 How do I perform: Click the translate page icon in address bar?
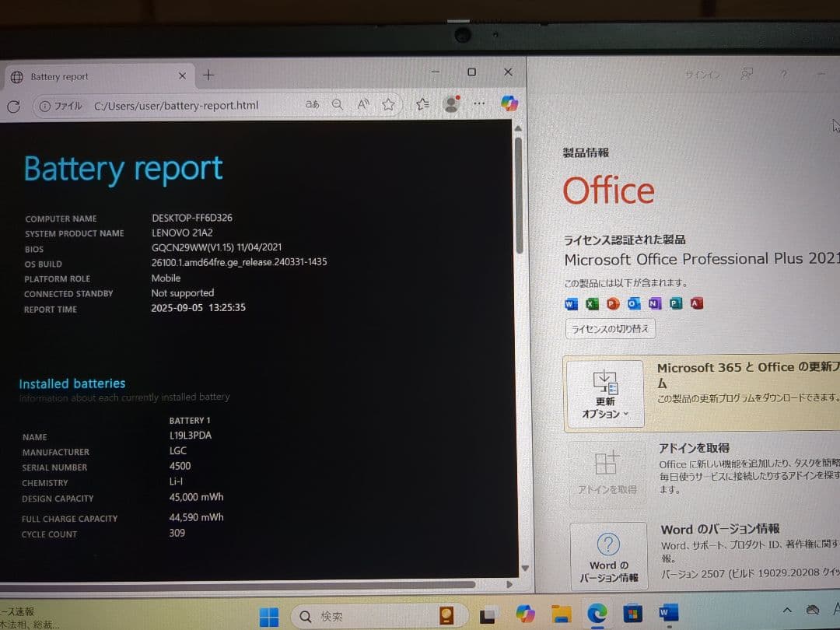tap(312, 104)
